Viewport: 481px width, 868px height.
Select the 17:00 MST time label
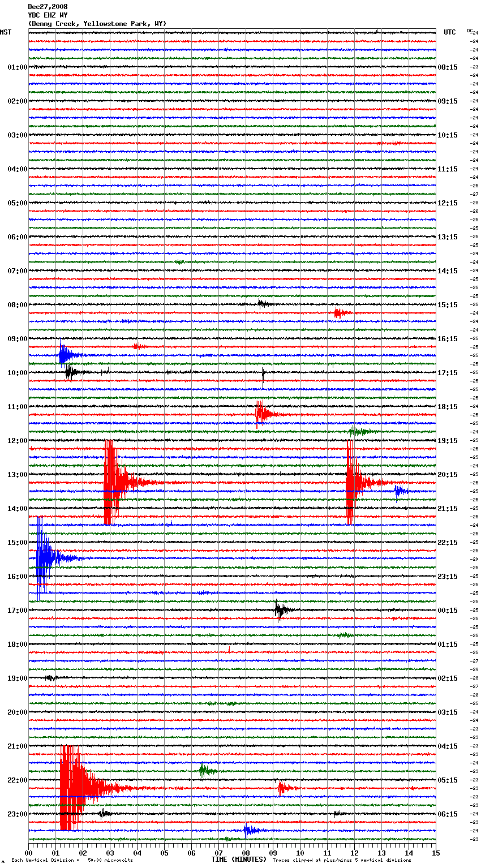point(18,611)
